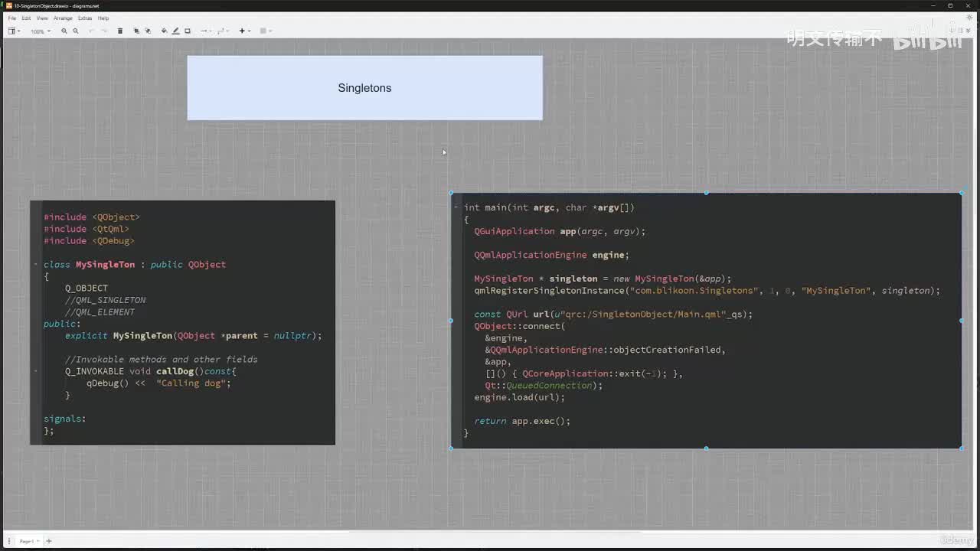Click the 'QGuiApplication app(argc, argv);' line
The image size is (980, 551).
pos(560,231)
